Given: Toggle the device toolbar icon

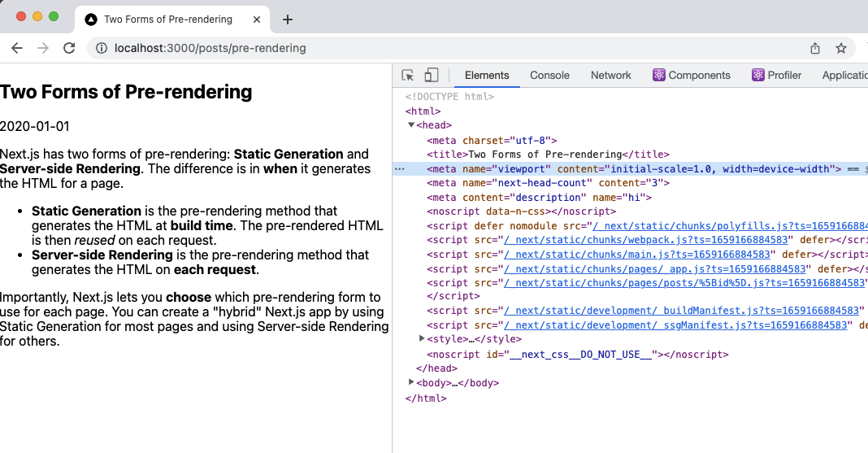Looking at the screenshot, I should [x=432, y=76].
